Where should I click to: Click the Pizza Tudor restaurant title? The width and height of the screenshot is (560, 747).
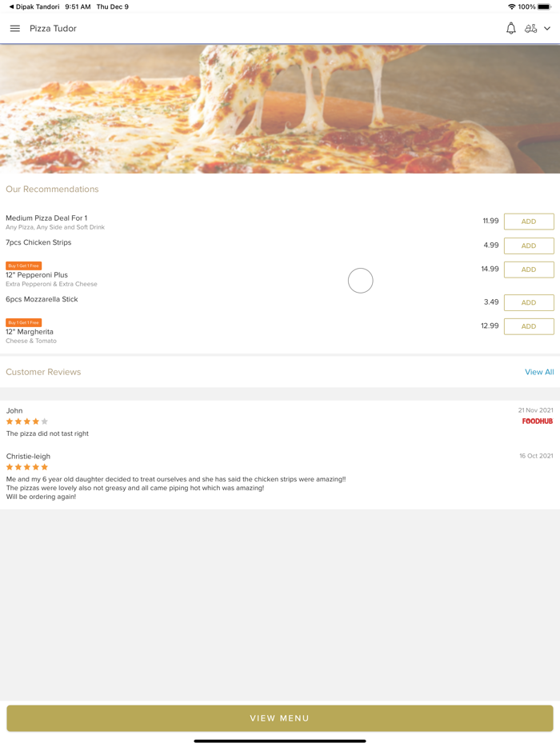pyautogui.click(x=52, y=29)
